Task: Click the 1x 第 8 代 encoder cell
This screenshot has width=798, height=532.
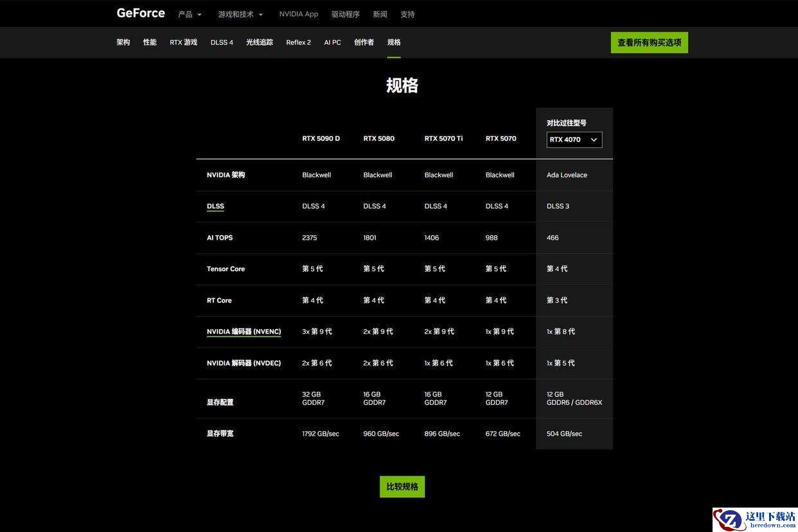Action: click(x=560, y=332)
